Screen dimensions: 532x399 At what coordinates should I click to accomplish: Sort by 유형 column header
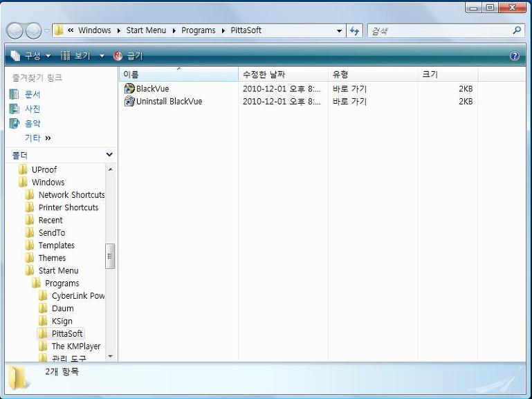tap(373, 74)
